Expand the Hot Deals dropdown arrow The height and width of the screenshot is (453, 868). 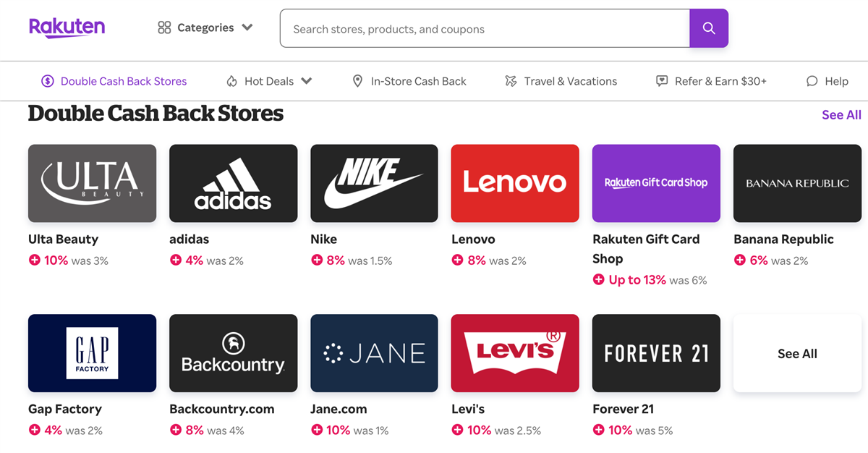tap(307, 81)
